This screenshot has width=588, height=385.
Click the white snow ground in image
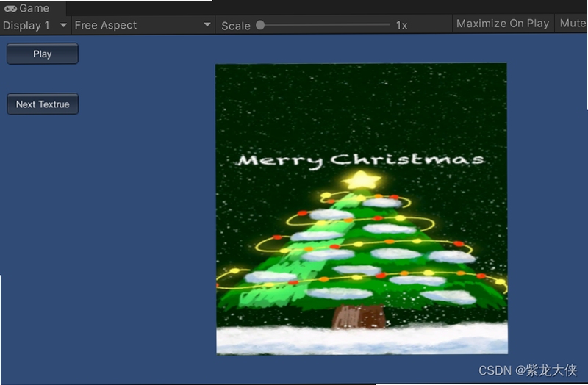(362, 339)
